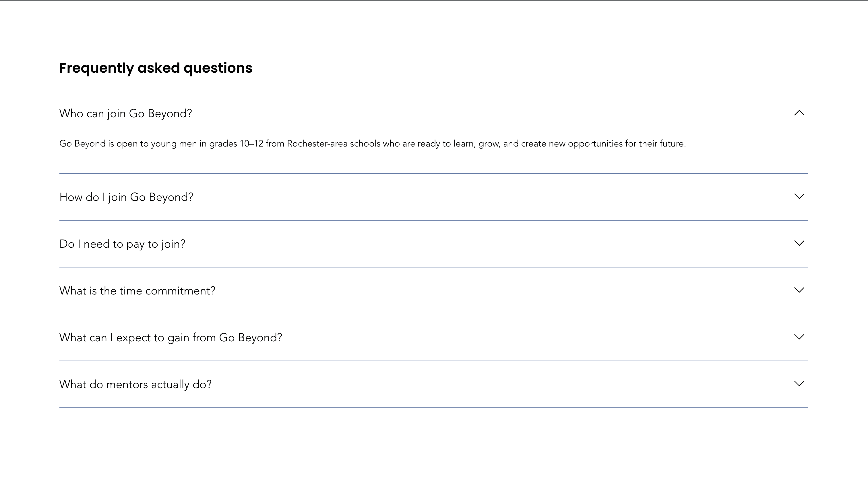Click the 'Go Beyond is open to' answer paragraph
Viewport: 868px width, 493px height.
click(x=372, y=144)
